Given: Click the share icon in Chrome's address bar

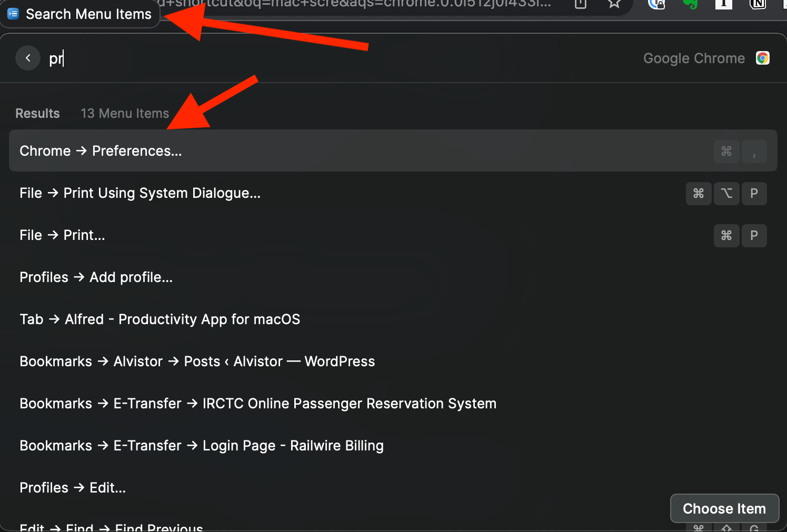Looking at the screenshot, I should (581, 4).
